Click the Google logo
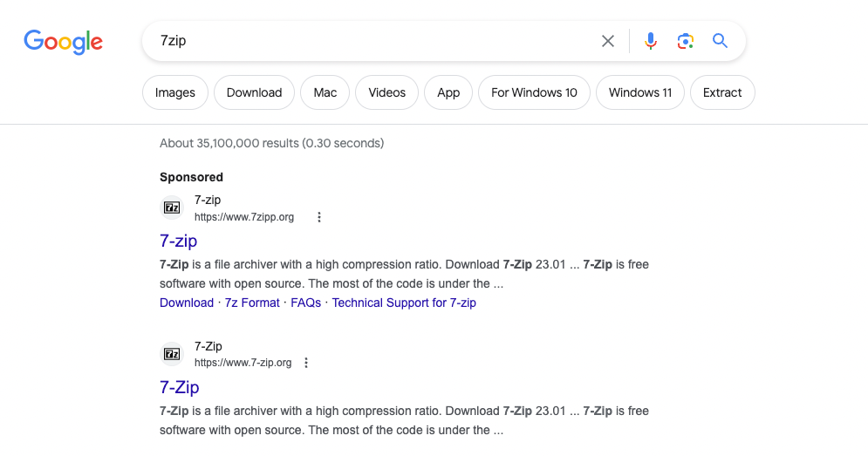The image size is (868, 456). click(63, 41)
